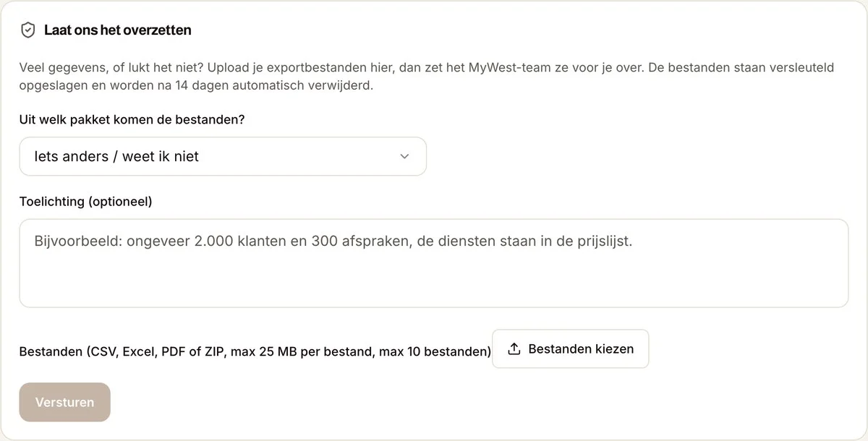Open the 'Uit welk pakket' dropdown
The width and height of the screenshot is (868, 441).
(223, 156)
